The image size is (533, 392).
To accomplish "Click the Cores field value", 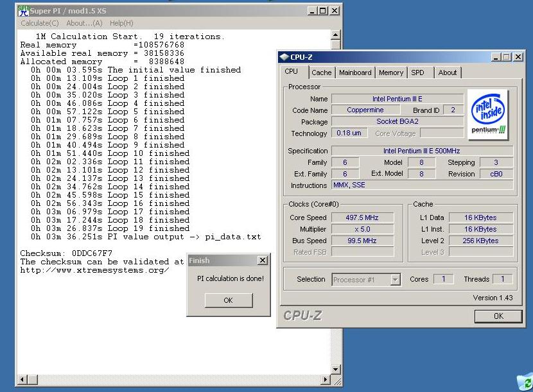I will click(444, 279).
